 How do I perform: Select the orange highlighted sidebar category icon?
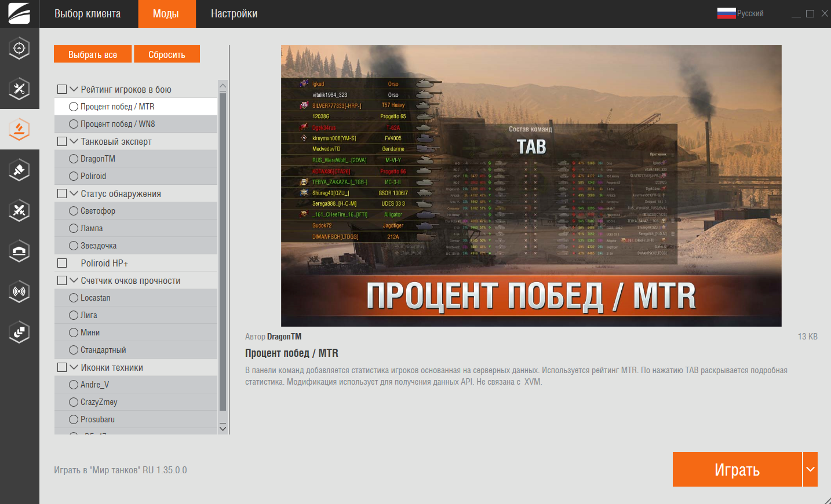(x=19, y=129)
